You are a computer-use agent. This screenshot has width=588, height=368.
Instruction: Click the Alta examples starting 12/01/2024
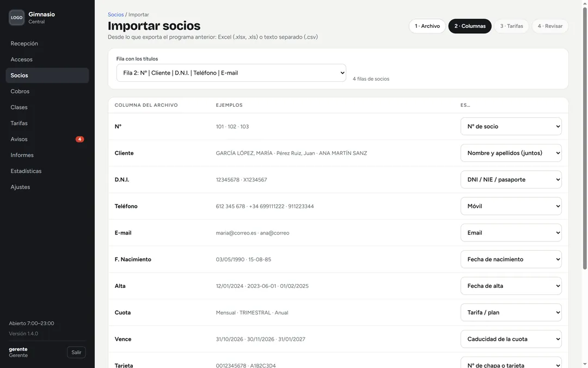262,286
